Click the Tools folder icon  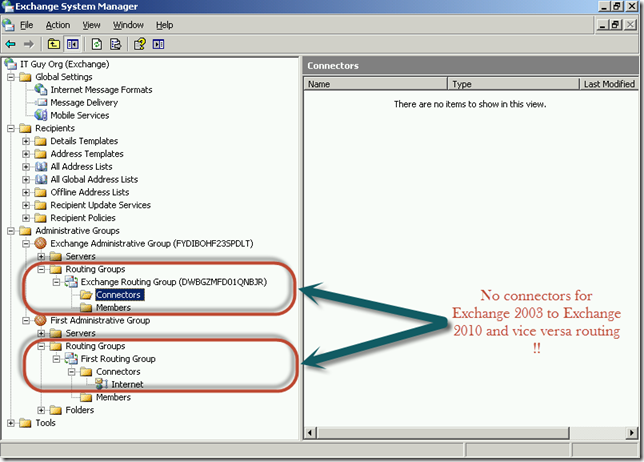coord(25,423)
